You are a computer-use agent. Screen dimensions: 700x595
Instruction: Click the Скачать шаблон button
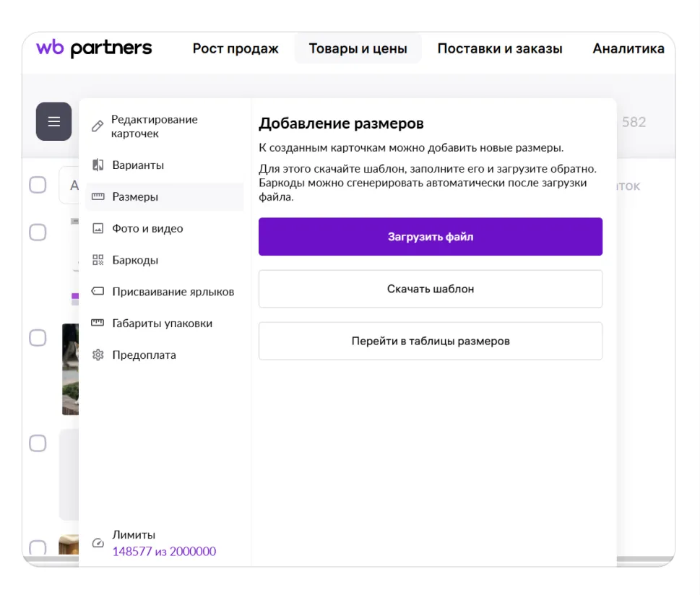pos(430,289)
